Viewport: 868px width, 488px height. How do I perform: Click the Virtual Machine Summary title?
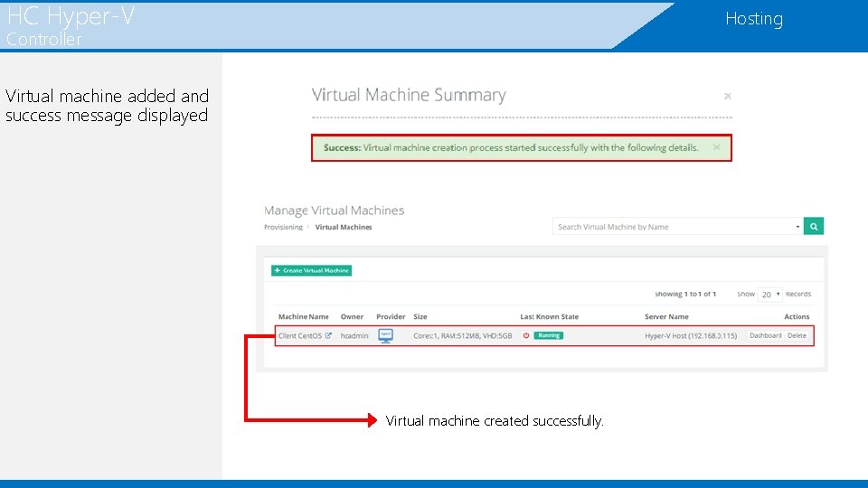click(409, 95)
